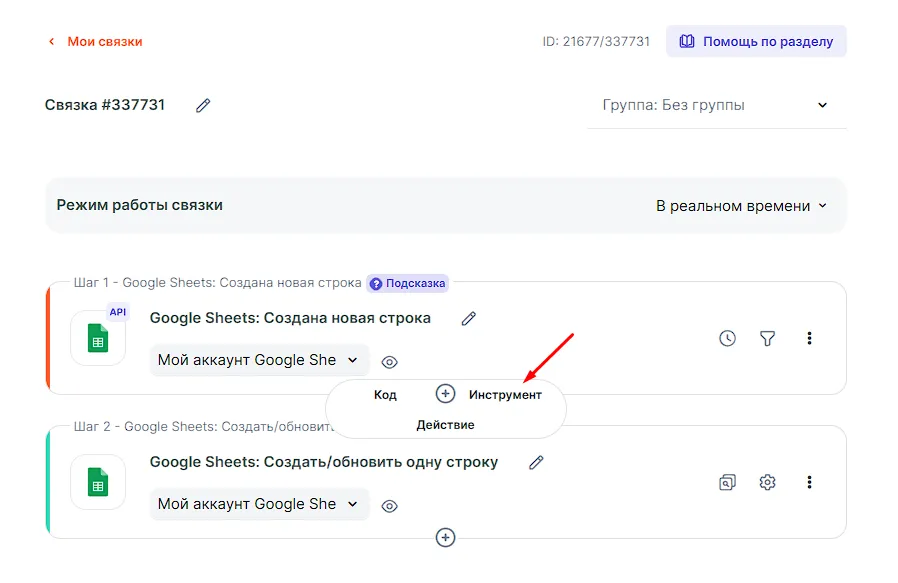Toggle eye icon for step 1 account
The height and width of the screenshot is (583, 898).
(390, 362)
